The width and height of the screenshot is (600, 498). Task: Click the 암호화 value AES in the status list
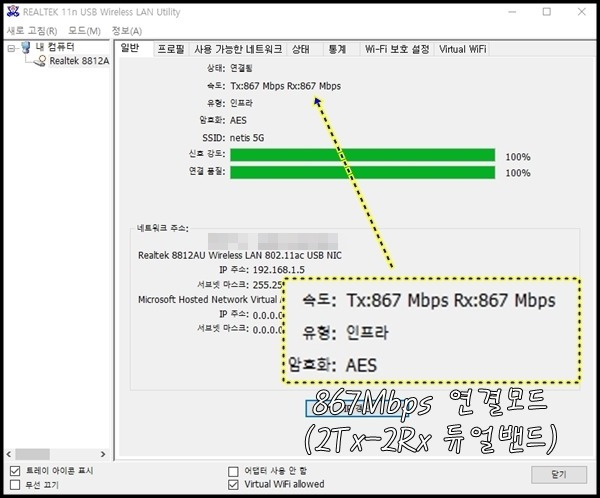tap(238, 120)
